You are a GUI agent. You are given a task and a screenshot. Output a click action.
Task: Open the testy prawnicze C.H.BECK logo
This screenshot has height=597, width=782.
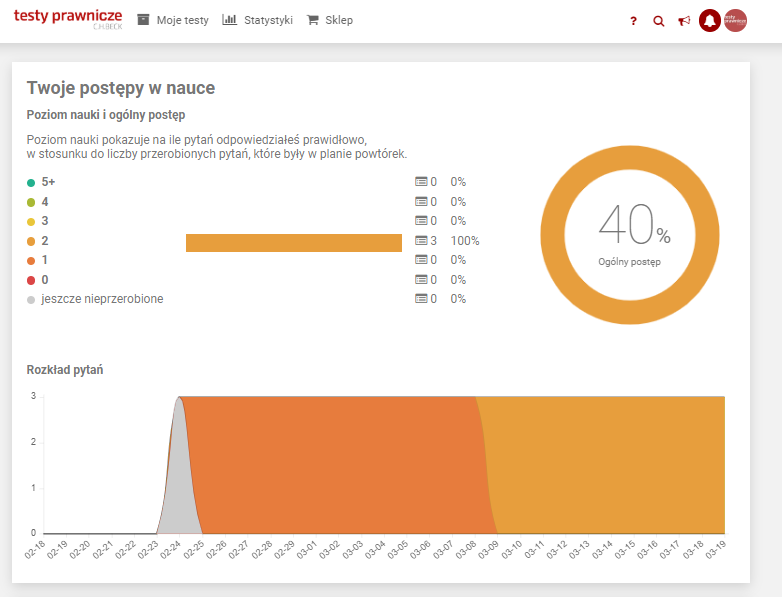pyautogui.click(x=68, y=19)
